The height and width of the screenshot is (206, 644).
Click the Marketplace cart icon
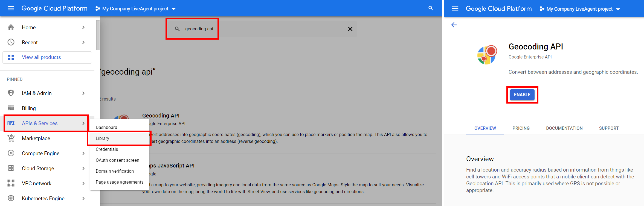pos(11,138)
